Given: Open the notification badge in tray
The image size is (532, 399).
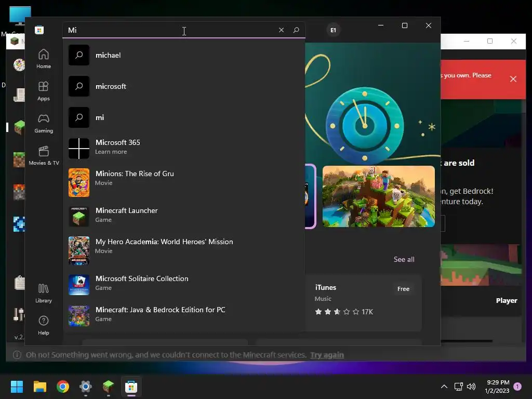Looking at the screenshot, I should tap(517, 387).
